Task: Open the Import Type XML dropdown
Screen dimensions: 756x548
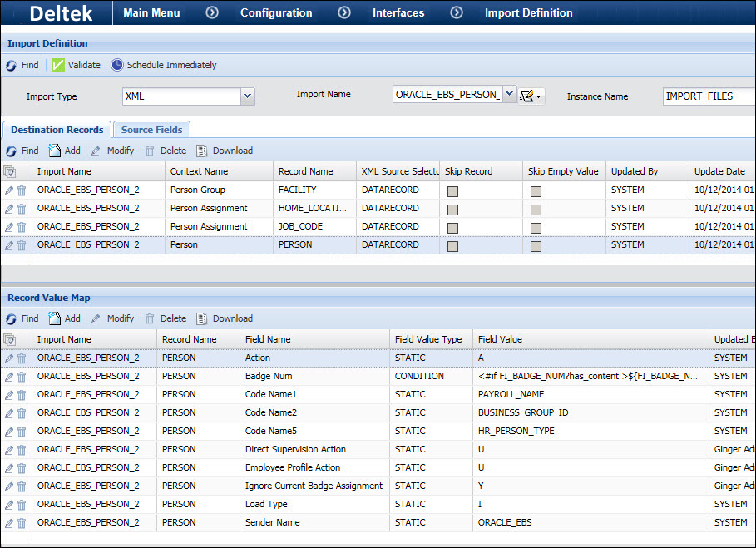Action: 247,96
